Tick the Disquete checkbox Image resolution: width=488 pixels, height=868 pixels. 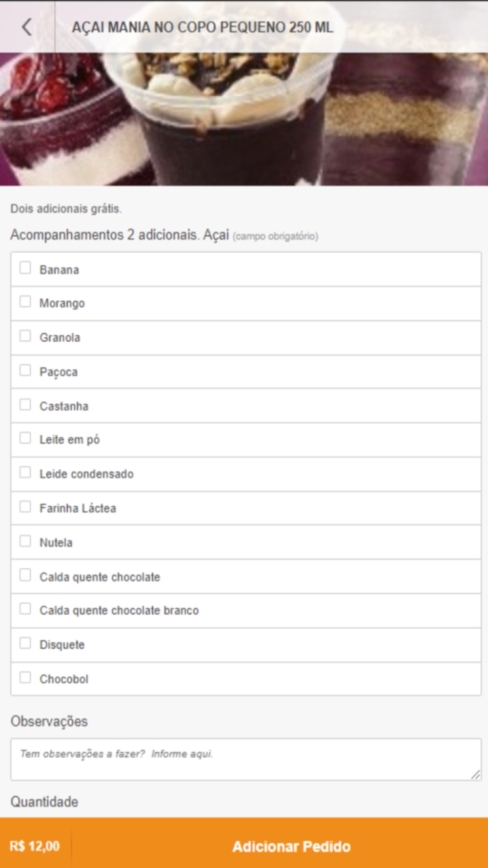click(x=25, y=643)
